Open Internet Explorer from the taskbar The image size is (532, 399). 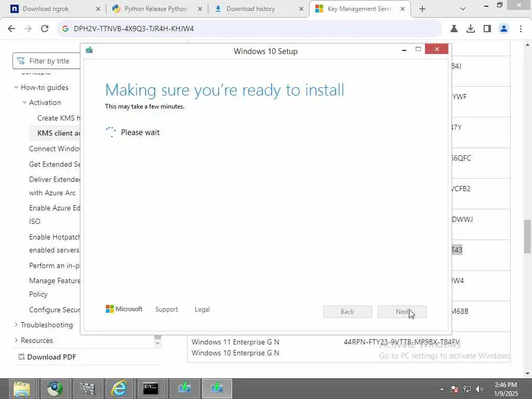pos(119,389)
